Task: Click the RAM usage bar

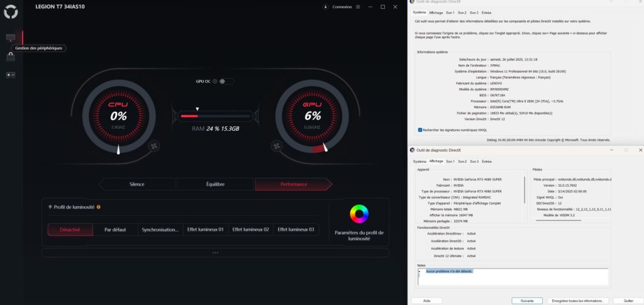Action: [x=215, y=116]
